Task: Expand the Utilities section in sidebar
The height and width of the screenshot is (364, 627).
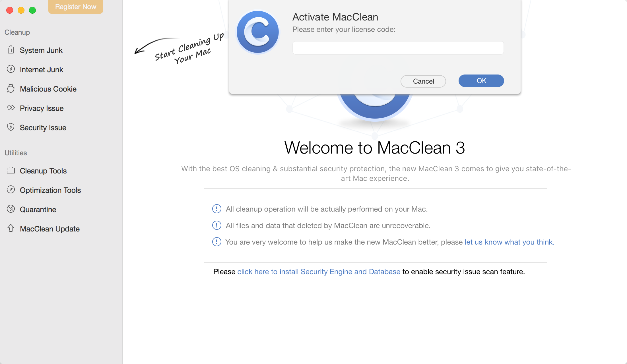Action: pyautogui.click(x=16, y=152)
